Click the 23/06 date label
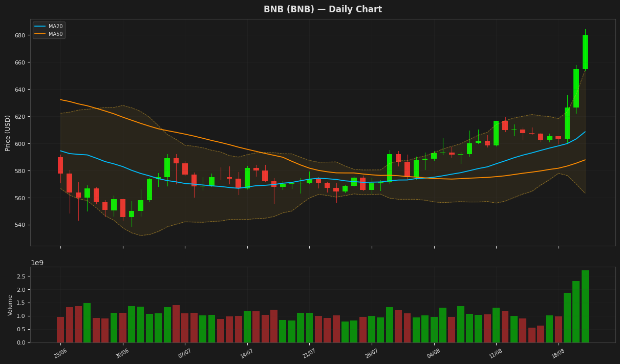This screenshot has width=620, height=364. pyautogui.click(x=60, y=353)
